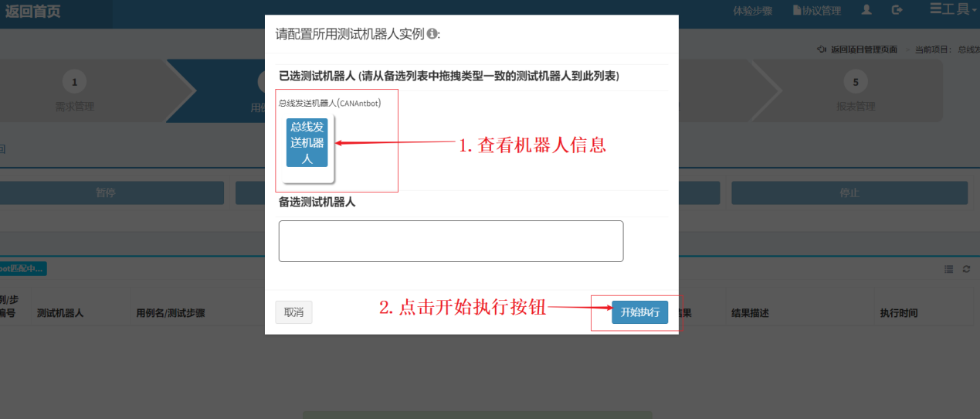Click the table refresh icon

(966, 269)
